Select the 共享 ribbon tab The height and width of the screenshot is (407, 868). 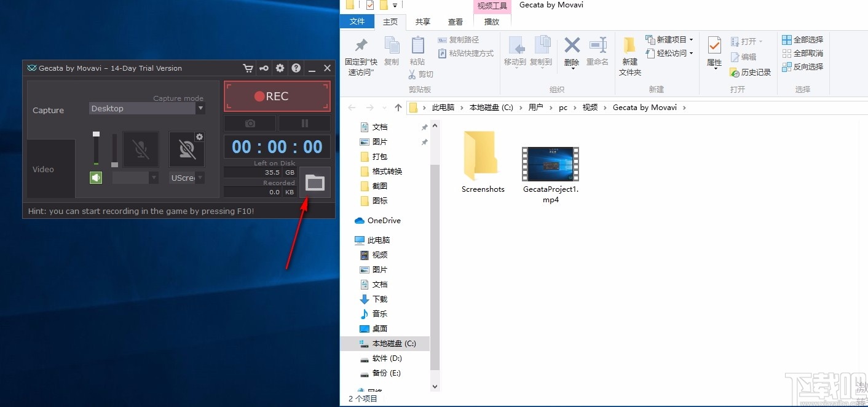point(423,22)
